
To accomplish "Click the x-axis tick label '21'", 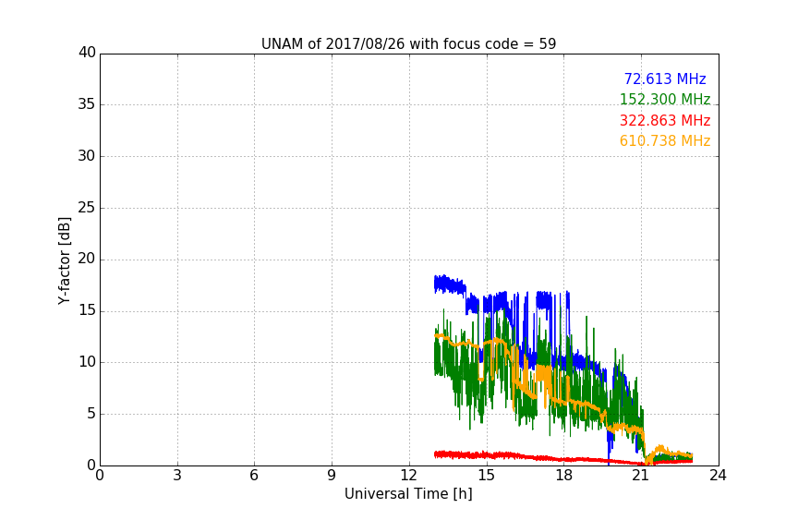I will pyautogui.click(x=641, y=476).
